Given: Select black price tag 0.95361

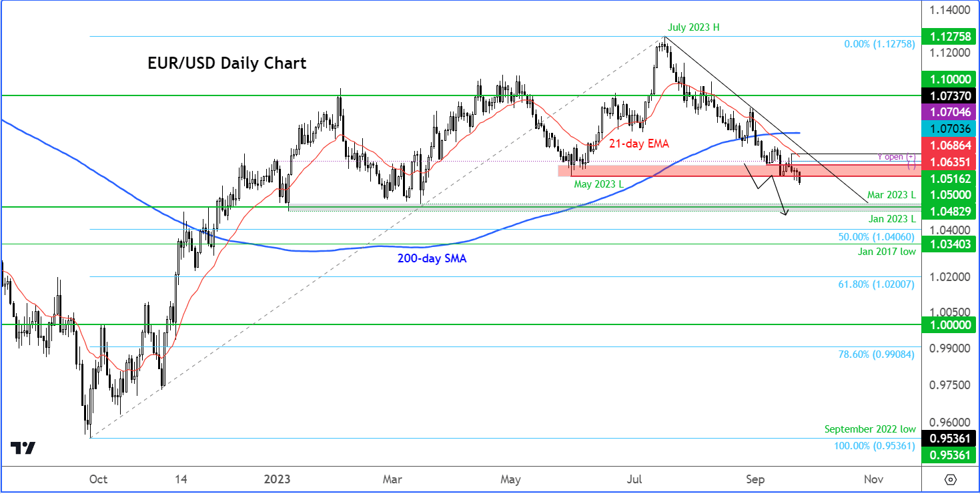Looking at the screenshot, I should click(x=948, y=439).
